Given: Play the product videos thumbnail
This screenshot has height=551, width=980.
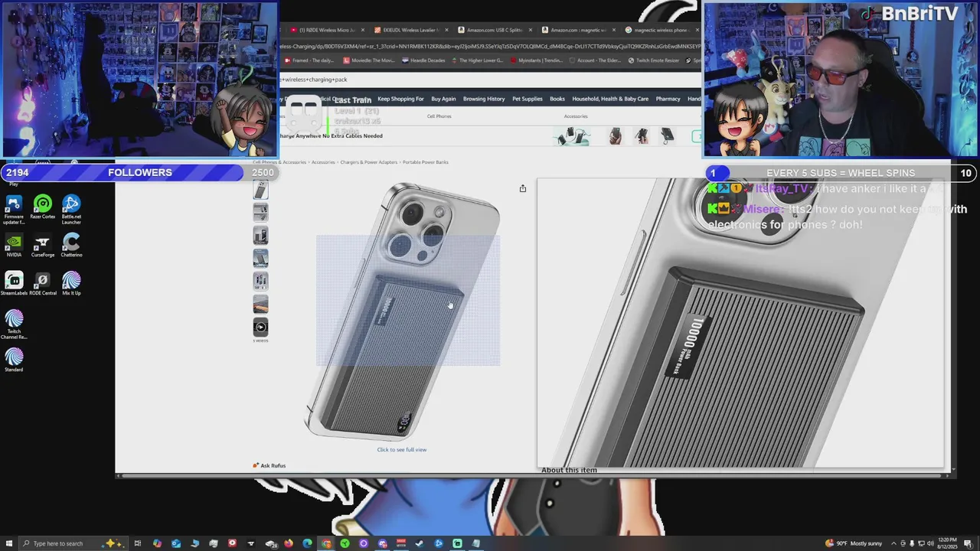Looking at the screenshot, I should click(260, 327).
